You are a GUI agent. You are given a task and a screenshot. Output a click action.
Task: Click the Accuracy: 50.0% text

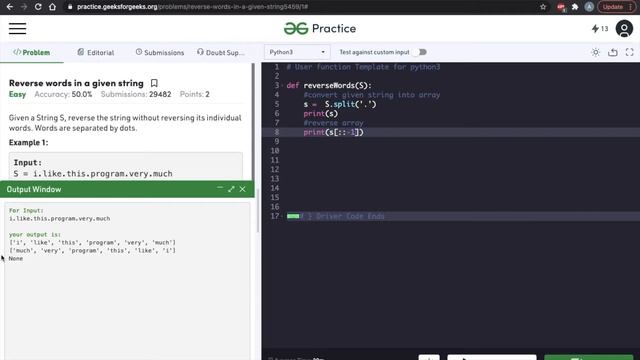[x=63, y=94]
